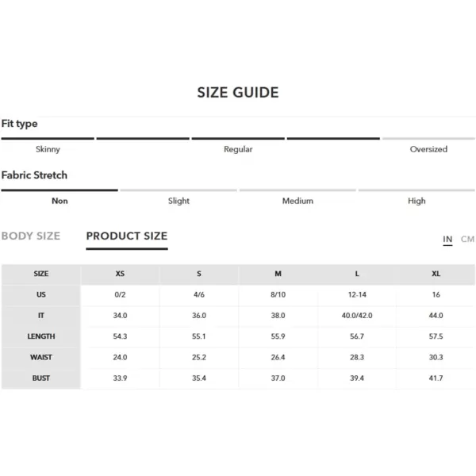This screenshot has height=476, width=476.
Task: Toggle units to IN
Action: click(447, 240)
